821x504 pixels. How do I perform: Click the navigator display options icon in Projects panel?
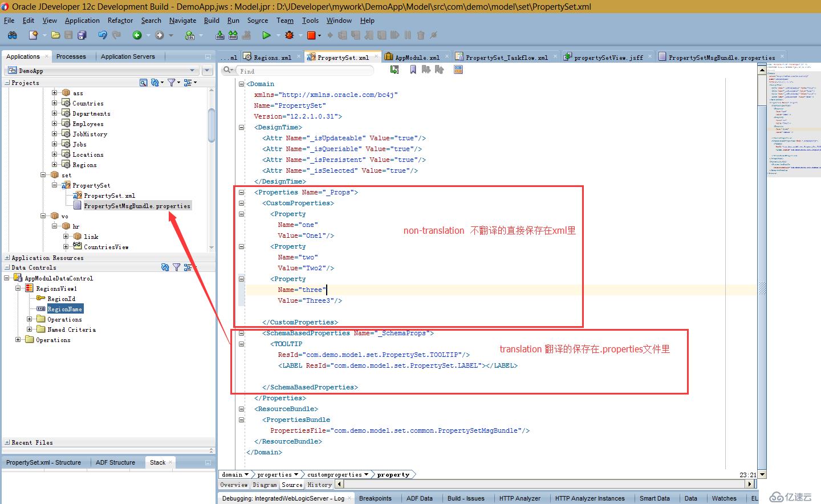(187, 83)
